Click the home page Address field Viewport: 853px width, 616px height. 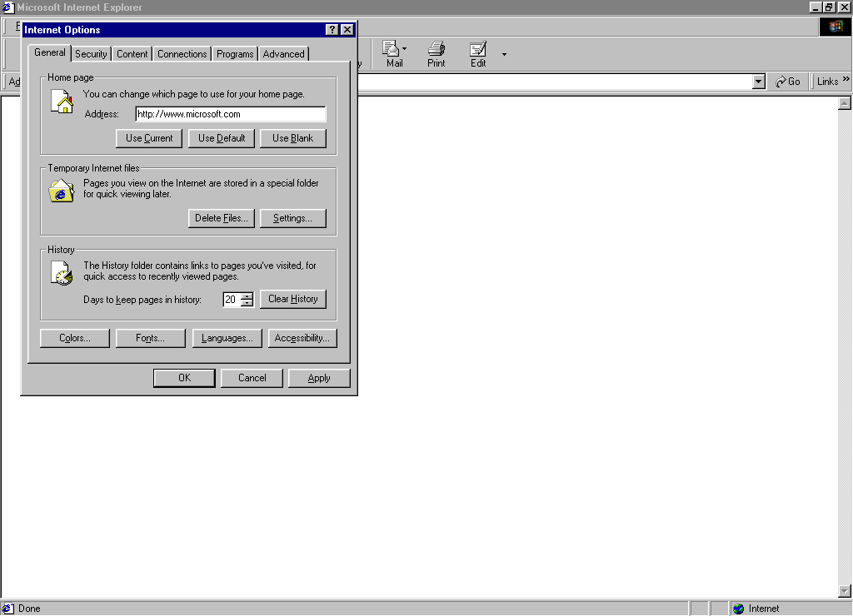[x=231, y=114]
